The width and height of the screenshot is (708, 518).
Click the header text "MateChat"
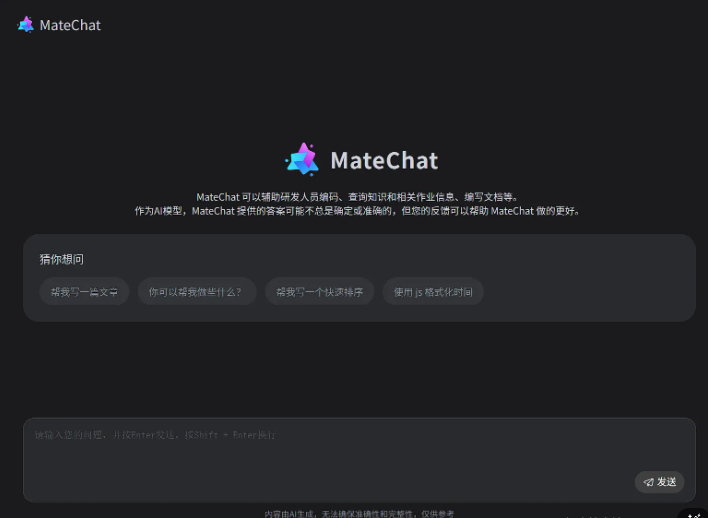click(x=70, y=25)
